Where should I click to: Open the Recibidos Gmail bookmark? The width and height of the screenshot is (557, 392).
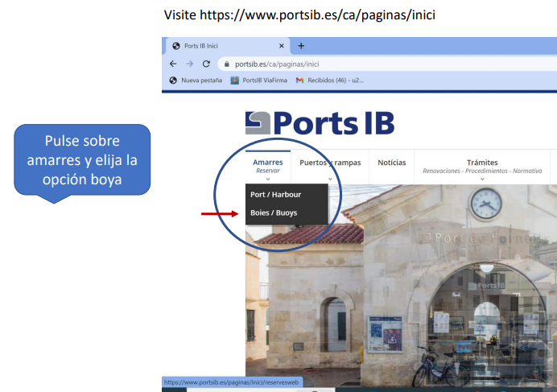[330, 80]
